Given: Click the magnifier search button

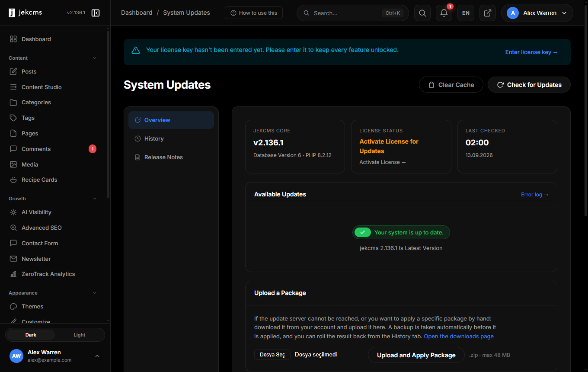Looking at the screenshot, I should point(422,13).
